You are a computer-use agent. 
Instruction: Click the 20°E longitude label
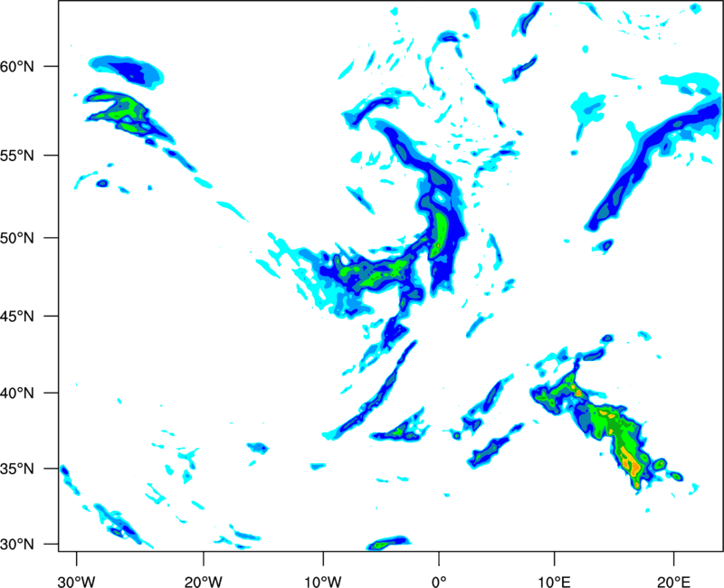(x=673, y=582)
